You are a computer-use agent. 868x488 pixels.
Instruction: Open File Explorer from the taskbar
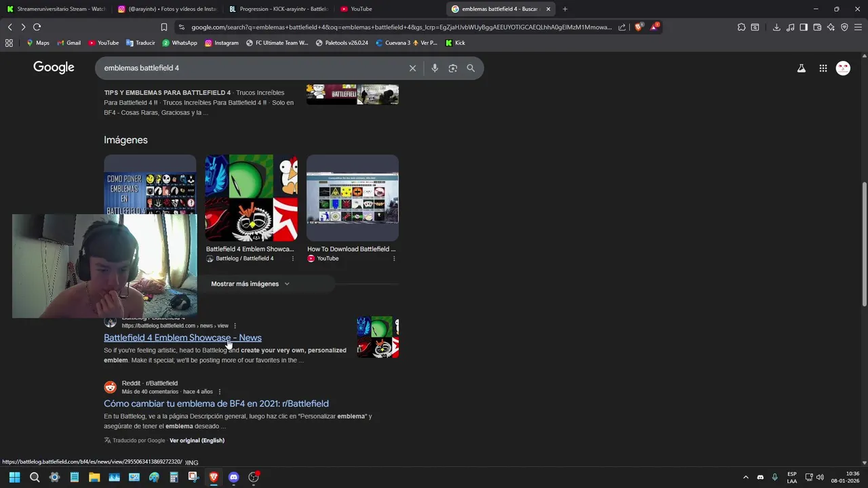point(94,477)
